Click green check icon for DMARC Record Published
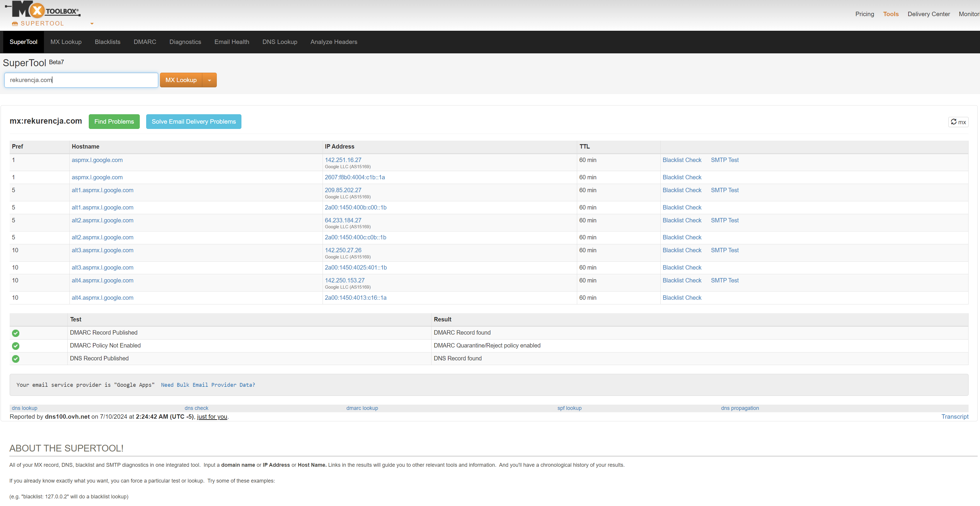Image resolution: width=980 pixels, height=506 pixels. [16, 333]
